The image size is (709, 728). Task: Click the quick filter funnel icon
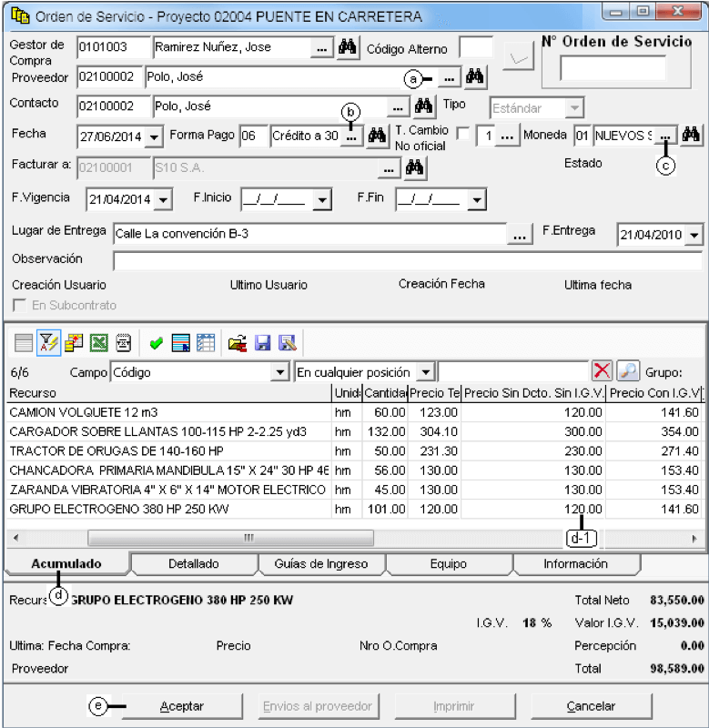(48, 344)
